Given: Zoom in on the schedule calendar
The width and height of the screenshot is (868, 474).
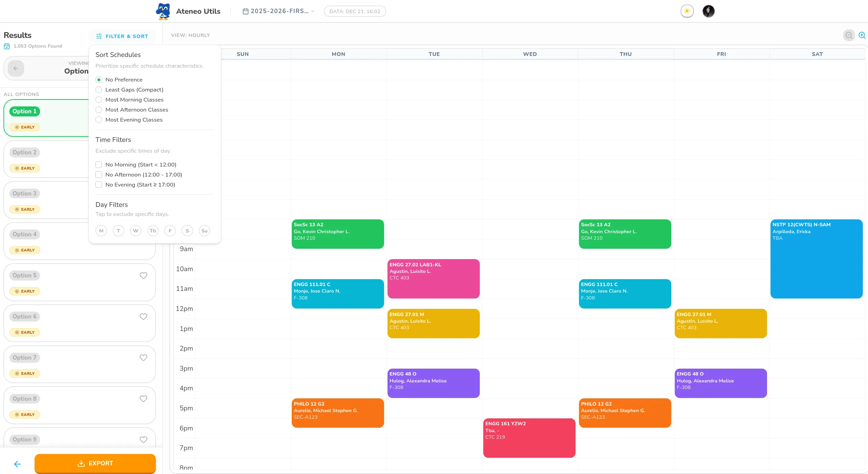Looking at the screenshot, I should [861, 35].
